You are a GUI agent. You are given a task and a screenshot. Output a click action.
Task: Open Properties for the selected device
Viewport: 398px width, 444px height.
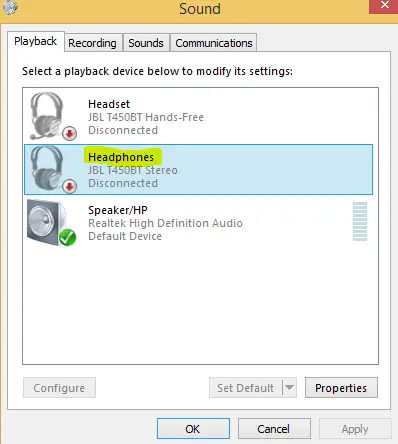point(341,388)
